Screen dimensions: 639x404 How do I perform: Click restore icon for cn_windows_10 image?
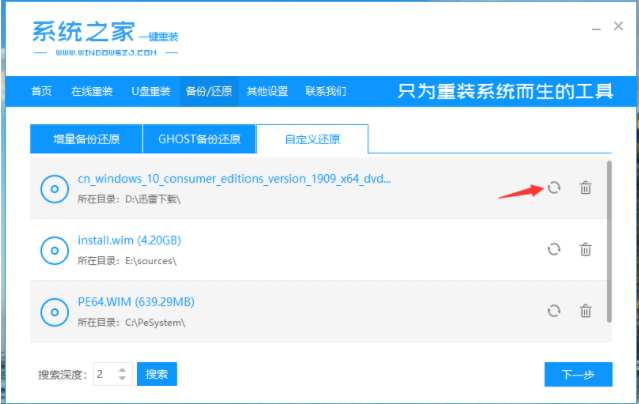pyautogui.click(x=553, y=188)
